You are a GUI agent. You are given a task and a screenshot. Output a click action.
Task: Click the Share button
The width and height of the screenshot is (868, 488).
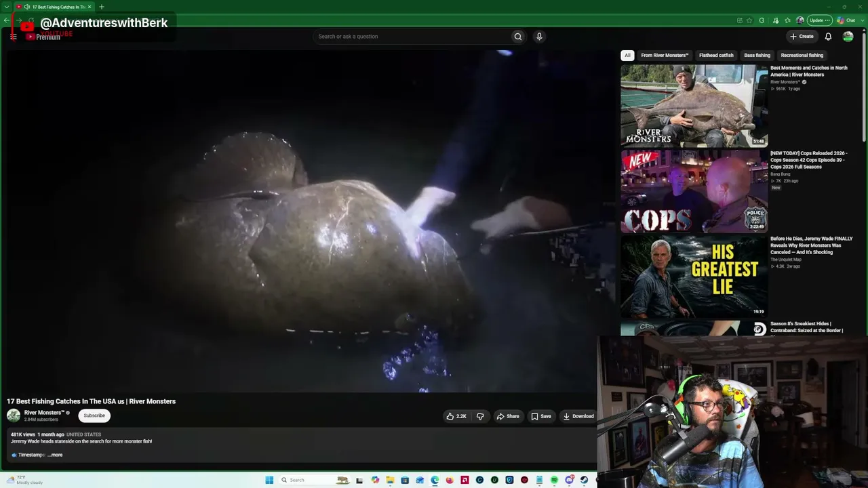point(508,416)
